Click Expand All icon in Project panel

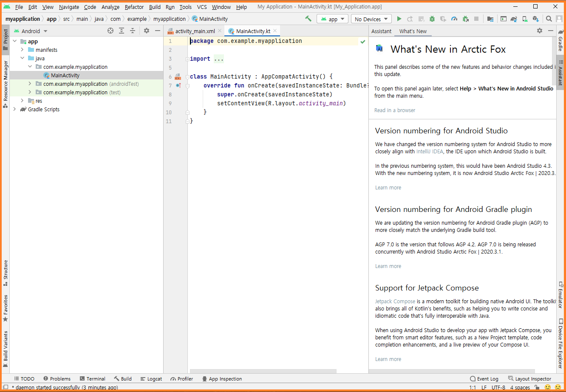pyautogui.click(x=122, y=31)
